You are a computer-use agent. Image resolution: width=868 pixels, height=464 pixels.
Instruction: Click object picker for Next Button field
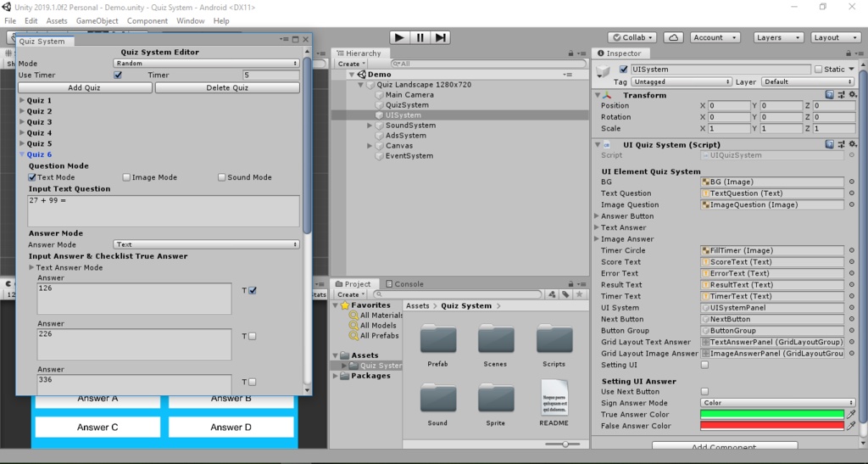point(851,319)
